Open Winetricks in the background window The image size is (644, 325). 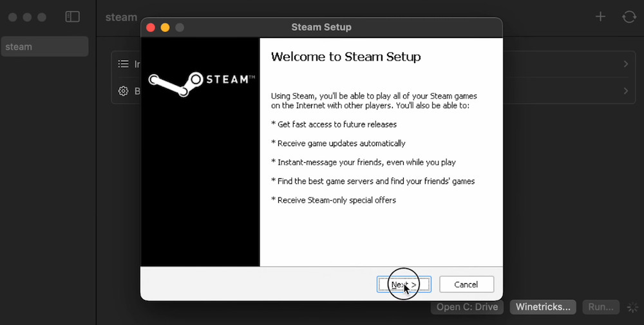pos(542,307)
